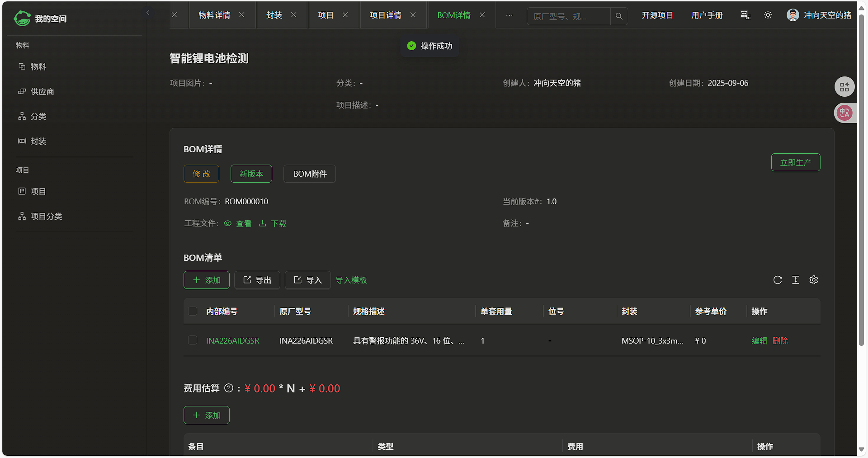This screenshot has width=868, height=458.
Task: Open the table column settings gear
Action: (x=813, y=280)
